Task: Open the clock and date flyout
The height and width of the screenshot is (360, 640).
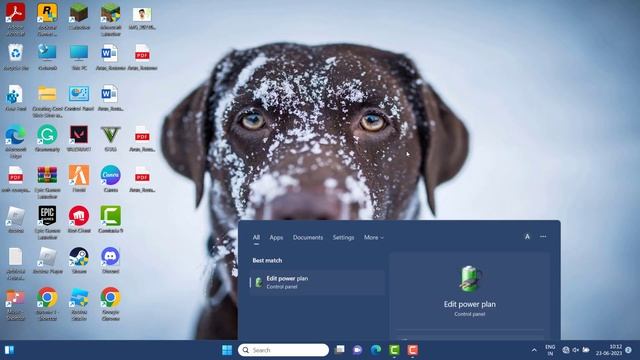Action: pyautogui.click(x=609, y=350)
